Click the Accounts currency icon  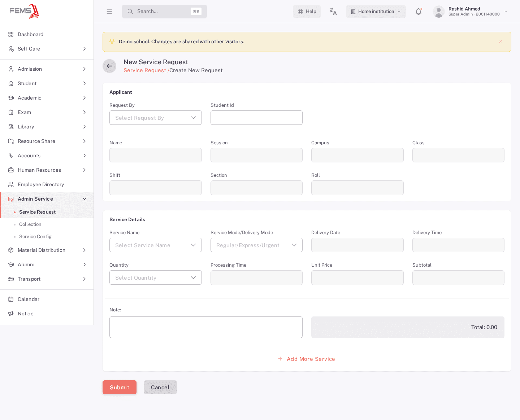click(11, 156)
